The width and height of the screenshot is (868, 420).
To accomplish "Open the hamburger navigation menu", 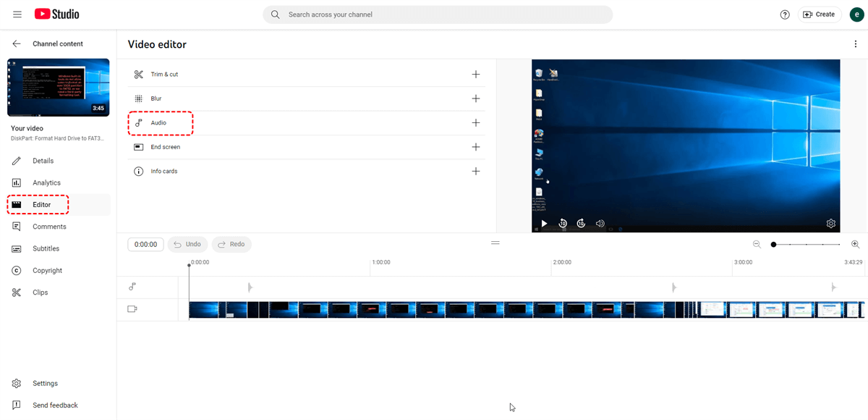I will coord(17,14).
